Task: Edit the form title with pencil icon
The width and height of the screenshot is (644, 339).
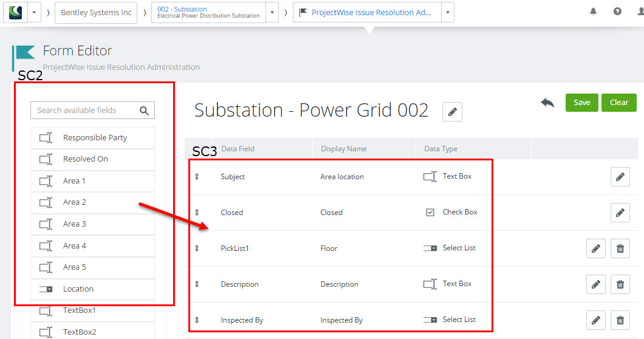Action: (452, 112)
